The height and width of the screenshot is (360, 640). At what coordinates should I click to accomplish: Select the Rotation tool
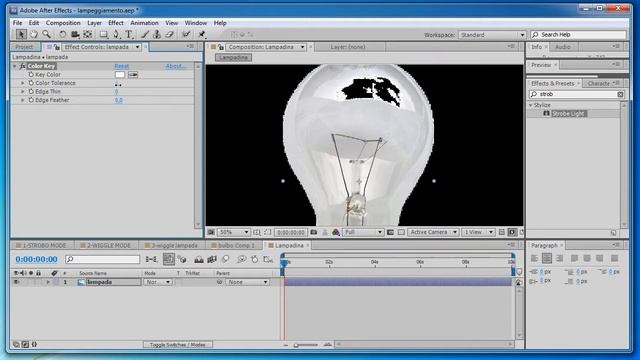coord(62,35)
